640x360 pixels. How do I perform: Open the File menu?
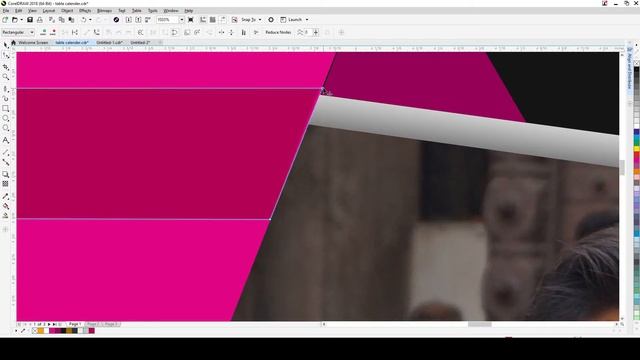pyautogui.click(x=6, y=11)
